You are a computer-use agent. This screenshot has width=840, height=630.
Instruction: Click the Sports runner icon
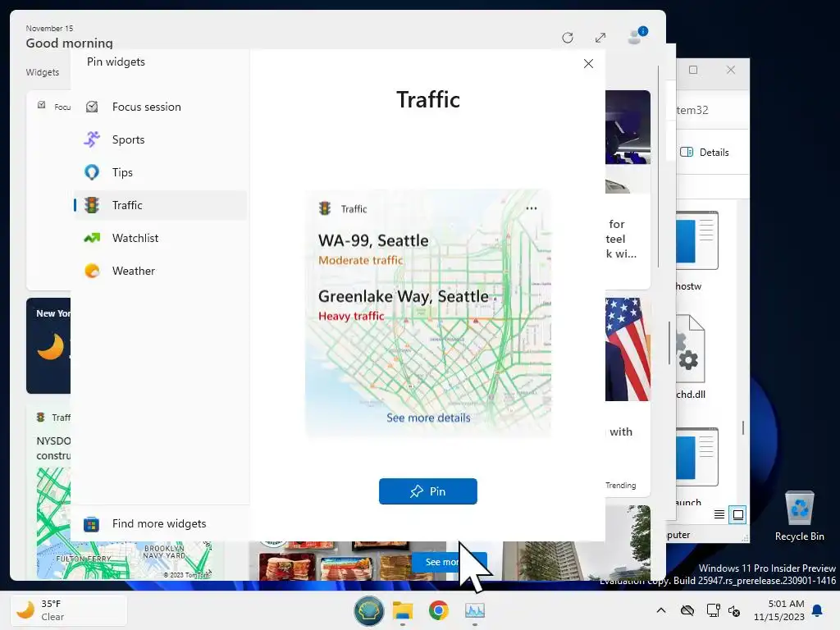[x=92, y=139]
